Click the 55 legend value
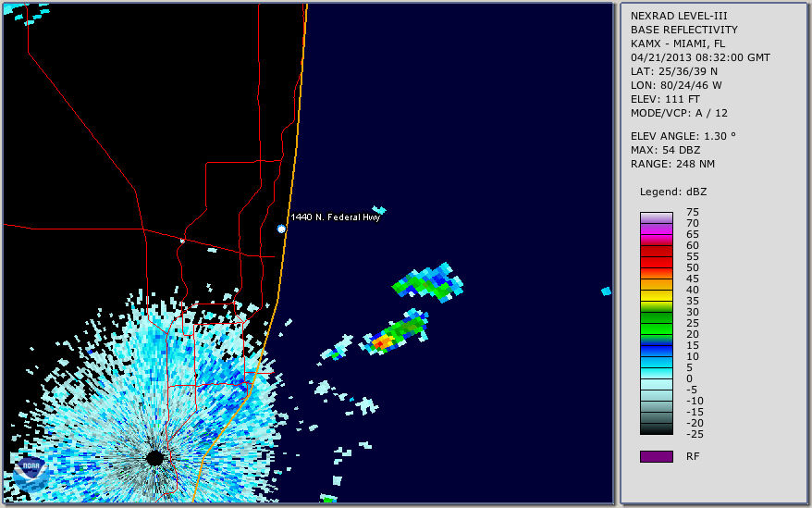The image size is (812, 508). 693,256
